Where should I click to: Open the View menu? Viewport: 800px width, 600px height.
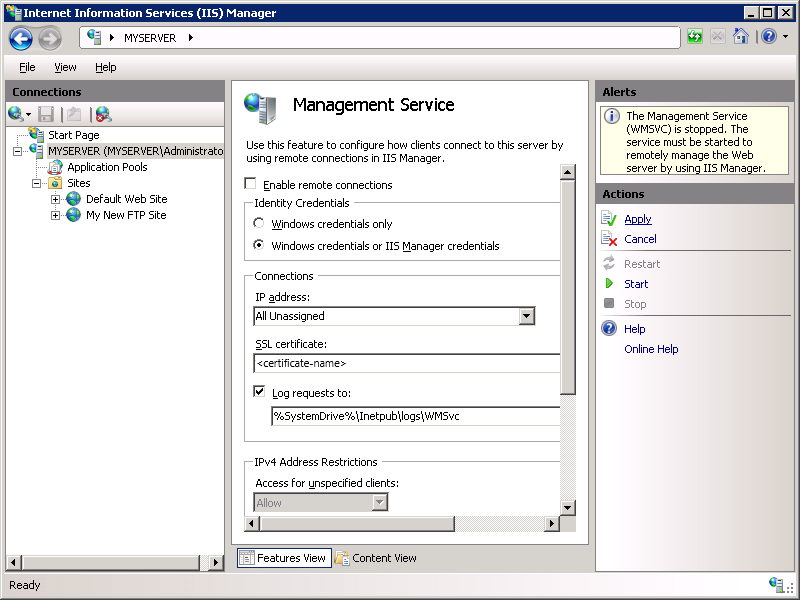coord(65,67)
